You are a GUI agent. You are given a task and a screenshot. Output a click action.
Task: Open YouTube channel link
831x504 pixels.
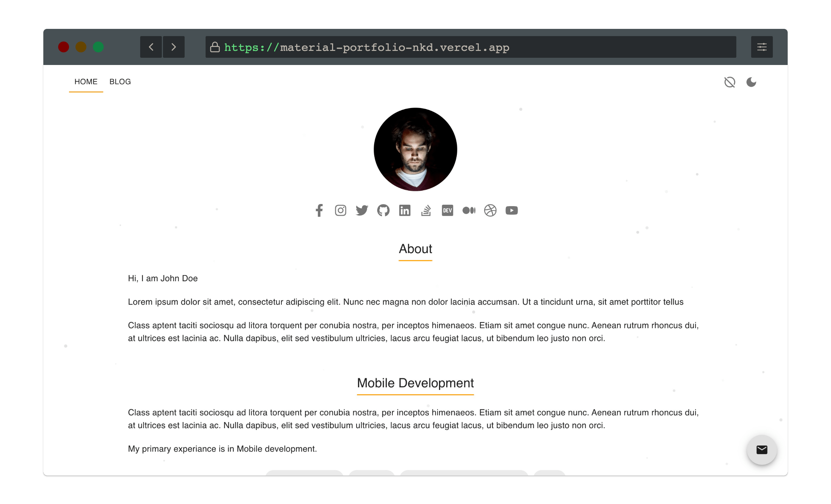click(x=512, y=210)
